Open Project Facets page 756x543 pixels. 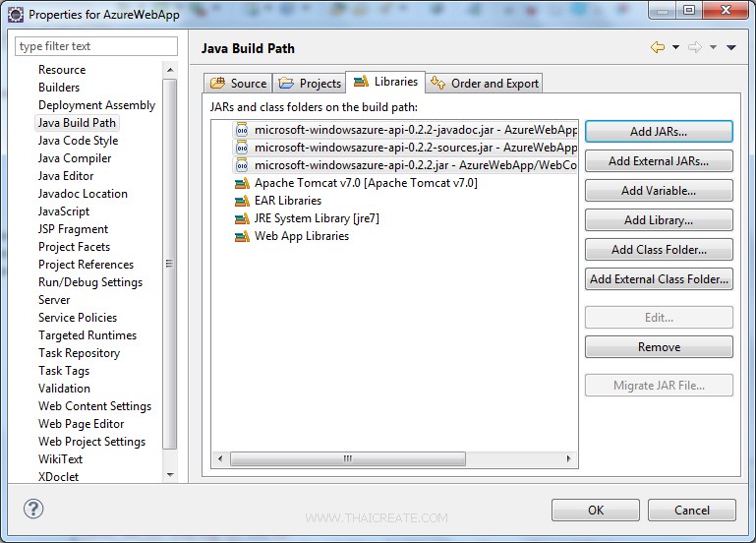pos(75,247)
